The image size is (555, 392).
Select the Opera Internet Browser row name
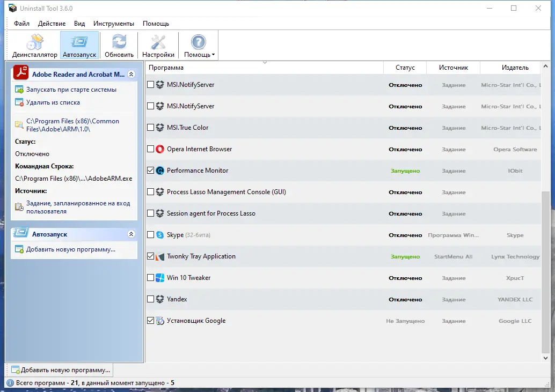pyautogui.click(x=199, y=149)
